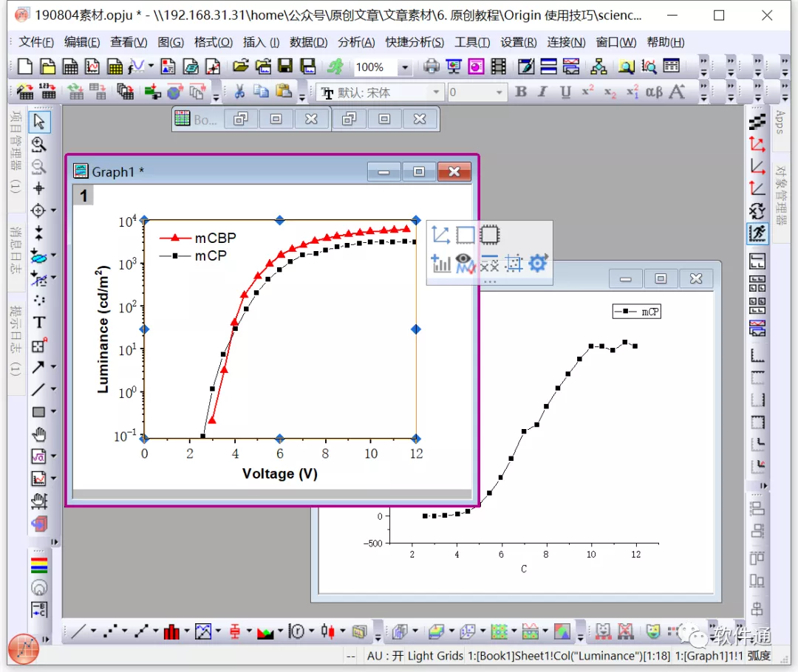Expand the line plot type dropdown arrow

[93, 631]
